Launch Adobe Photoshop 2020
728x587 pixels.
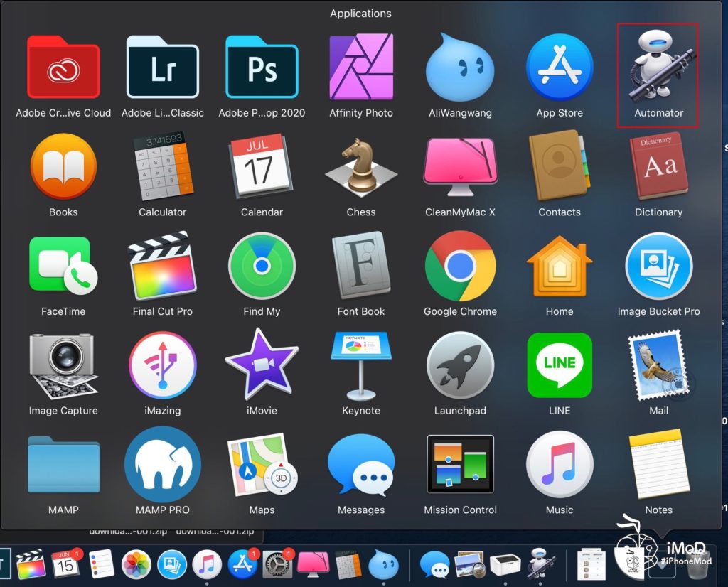[262, 68]
